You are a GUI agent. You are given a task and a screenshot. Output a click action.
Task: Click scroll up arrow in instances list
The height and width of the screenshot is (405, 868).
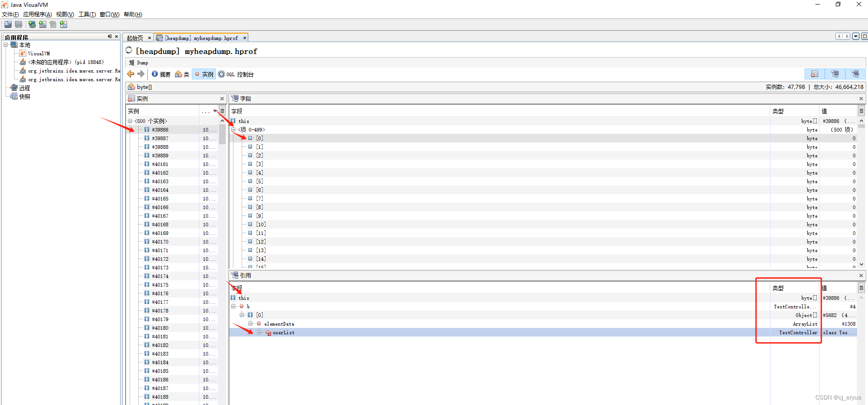click(x=222, y=121)
